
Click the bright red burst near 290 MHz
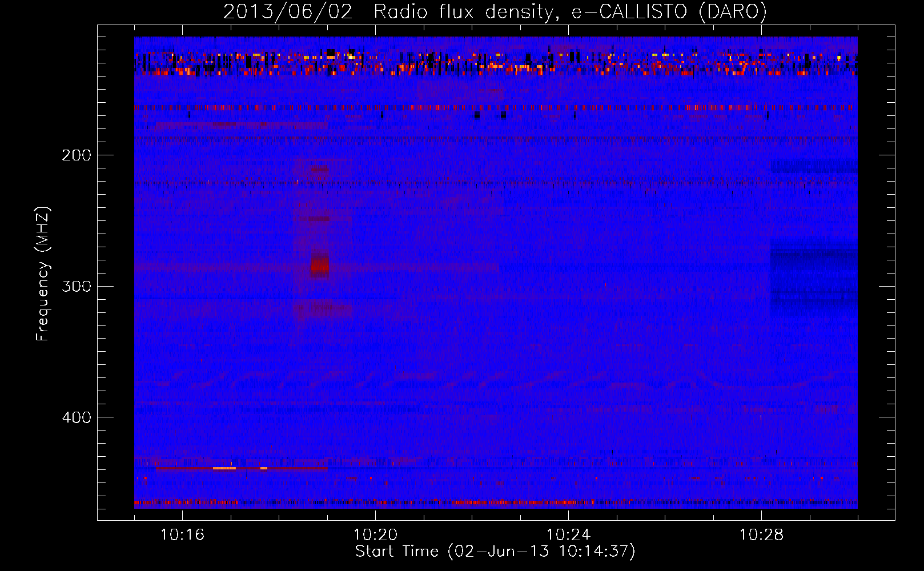pos(320,266)
